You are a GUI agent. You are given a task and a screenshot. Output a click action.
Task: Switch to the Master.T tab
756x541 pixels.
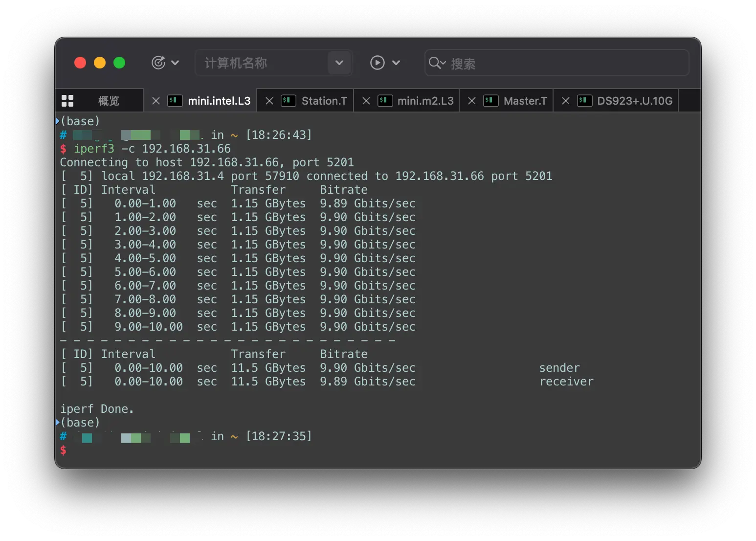pos(525,101)
